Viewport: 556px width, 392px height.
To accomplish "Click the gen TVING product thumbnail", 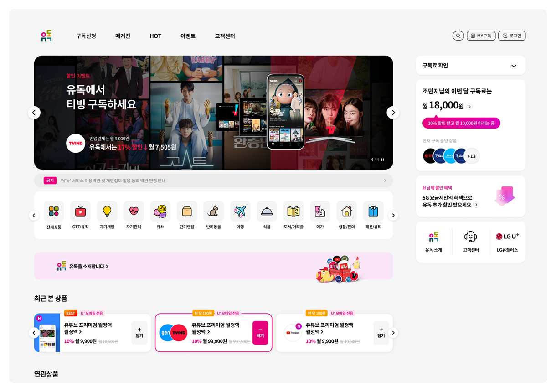I will [x=174, y=333].
